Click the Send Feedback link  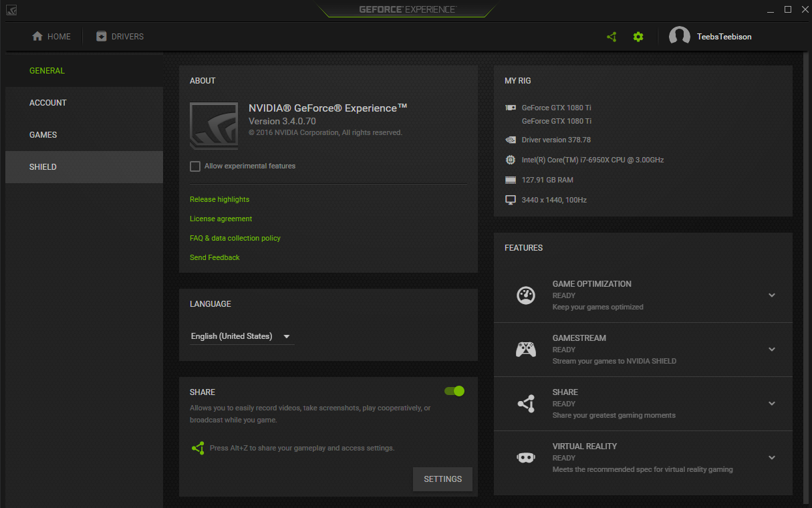tap(215, 257)
